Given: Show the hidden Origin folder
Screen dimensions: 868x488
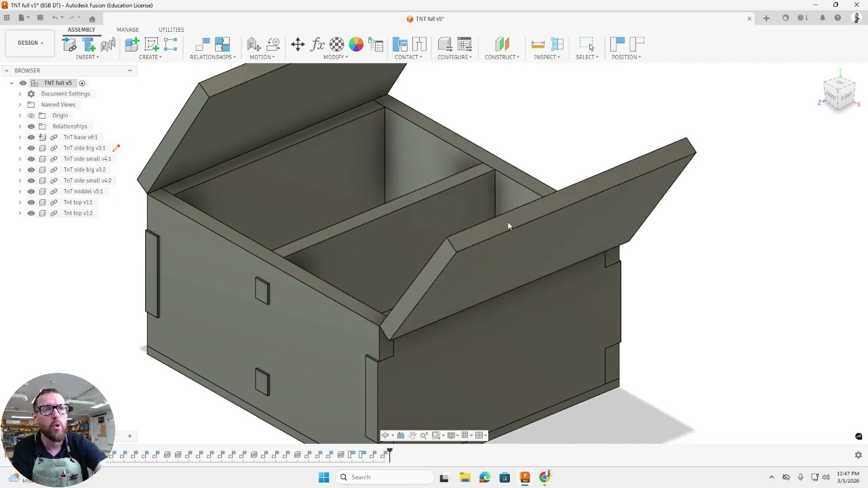Looking at the screenshot, I should pyautogui.click(x=31, y=115).
